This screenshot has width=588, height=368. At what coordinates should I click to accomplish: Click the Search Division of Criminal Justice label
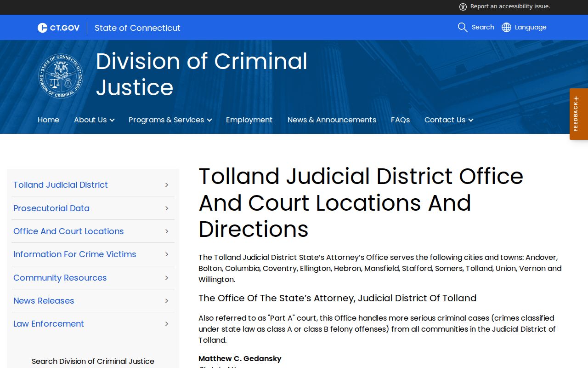point(93,361)
